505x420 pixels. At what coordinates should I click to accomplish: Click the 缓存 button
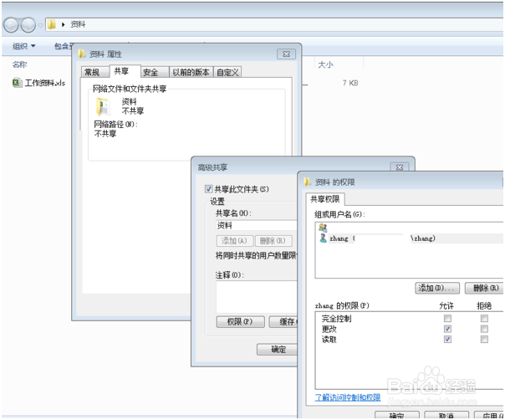(x=283, y=321)
